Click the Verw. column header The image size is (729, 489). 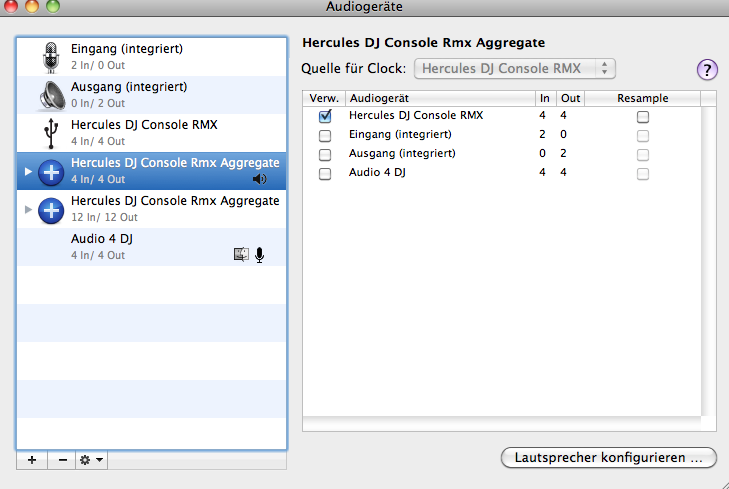(x=324, y=98)
